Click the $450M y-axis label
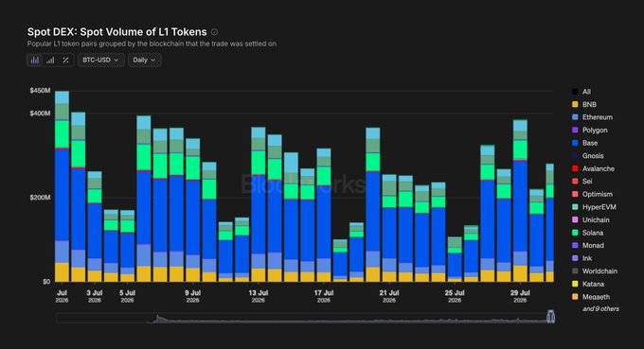 (40, 91)
